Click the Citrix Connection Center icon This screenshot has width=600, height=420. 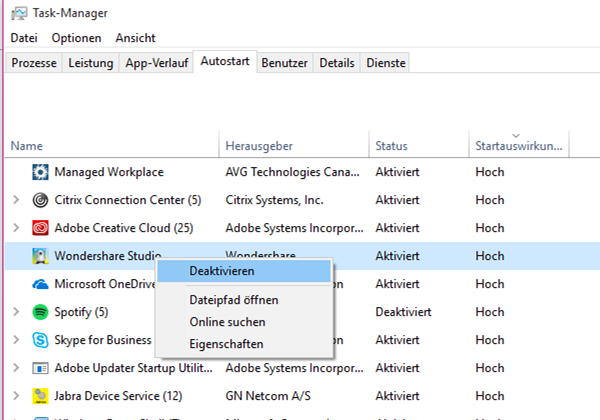coord(40,200)
